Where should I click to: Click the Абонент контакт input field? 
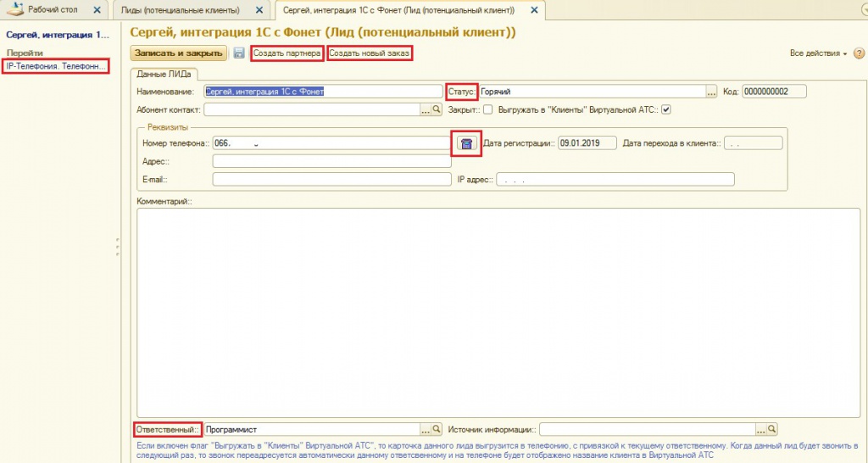click(312, 109)
